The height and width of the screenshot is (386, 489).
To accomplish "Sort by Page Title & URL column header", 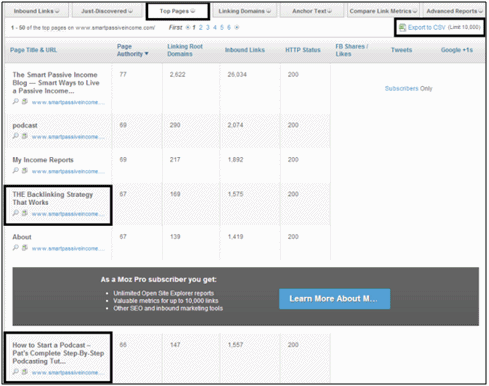I will pyautogui.click(x=33, y=50).
